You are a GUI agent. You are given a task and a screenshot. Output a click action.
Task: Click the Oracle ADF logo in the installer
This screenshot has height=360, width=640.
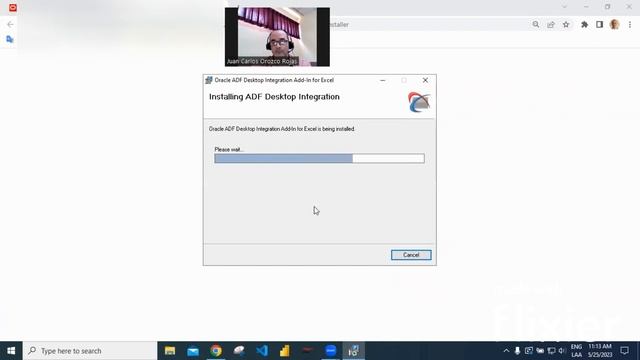[x=419, y=102]
